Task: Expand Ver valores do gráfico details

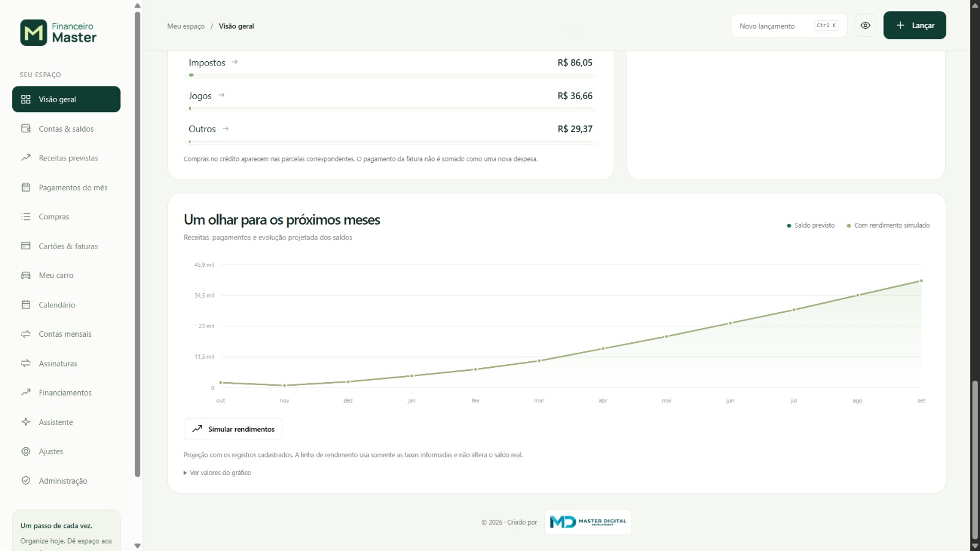Action: 217,473
